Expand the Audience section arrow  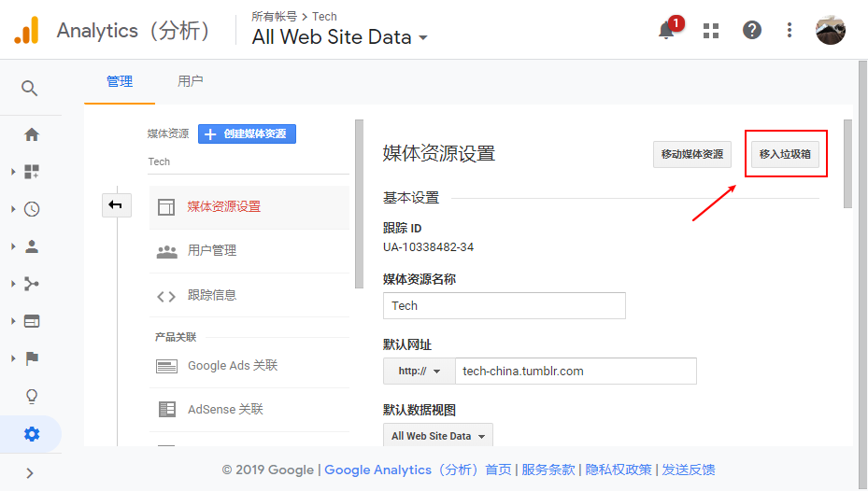[13, 246]
